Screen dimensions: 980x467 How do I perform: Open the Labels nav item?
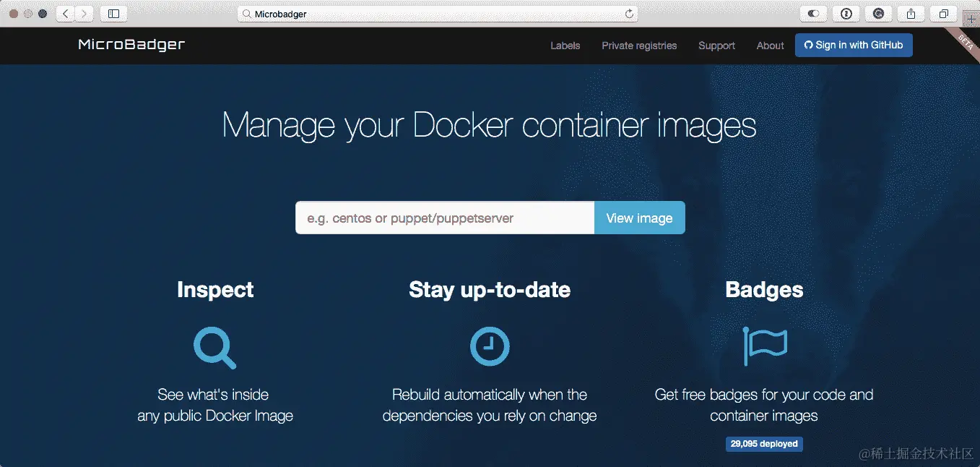[x=565, y=46]
